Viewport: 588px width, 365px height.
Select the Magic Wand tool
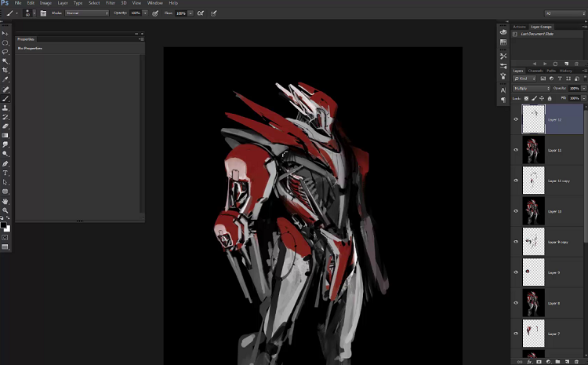[x=5, y=61]
